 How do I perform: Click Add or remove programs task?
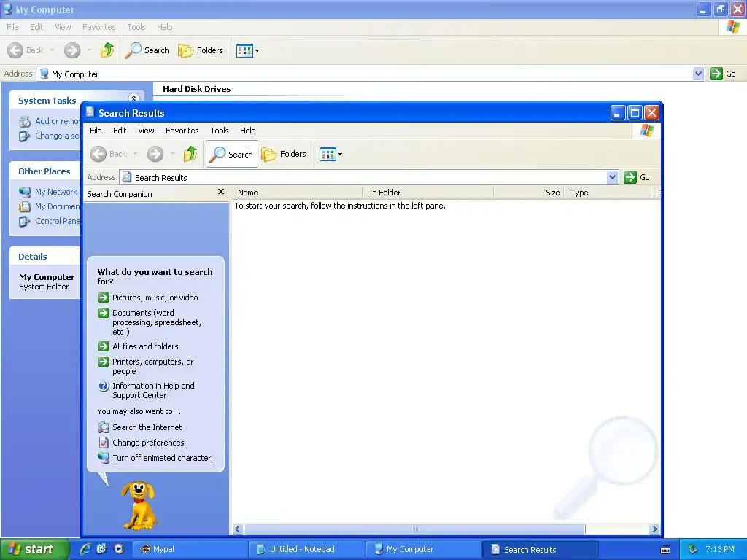[50, 122]
